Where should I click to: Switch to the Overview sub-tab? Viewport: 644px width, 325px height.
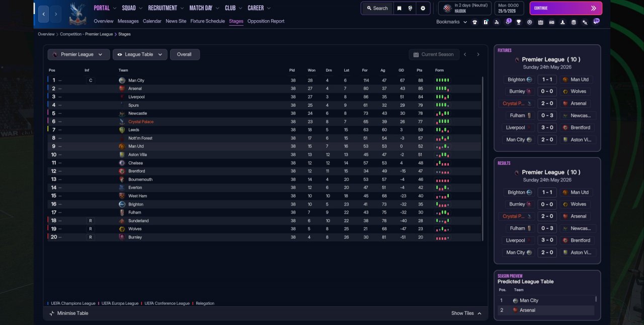coord(104,21)
